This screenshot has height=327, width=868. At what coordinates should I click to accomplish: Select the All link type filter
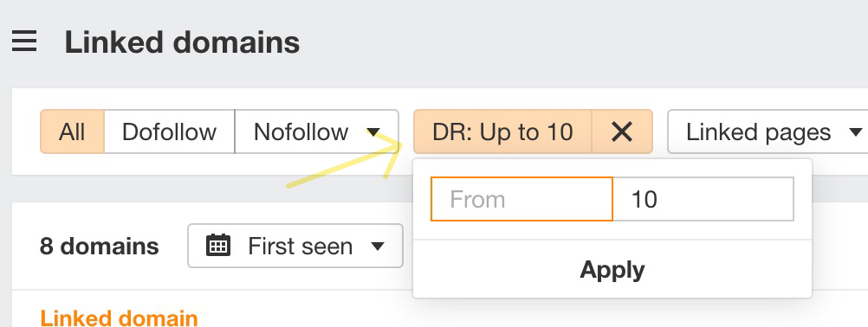pyautogui.click(x=72, y=131)
